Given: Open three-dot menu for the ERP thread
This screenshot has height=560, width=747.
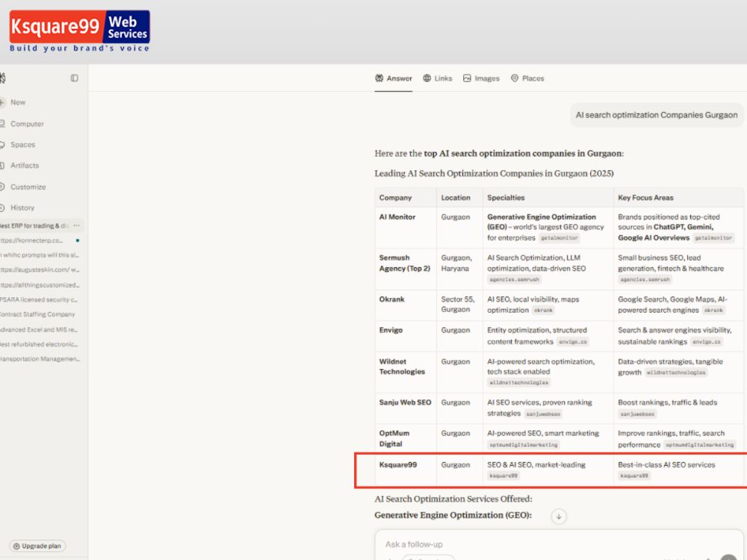Looking at the screenshot, I should click(x=77, y=225).
